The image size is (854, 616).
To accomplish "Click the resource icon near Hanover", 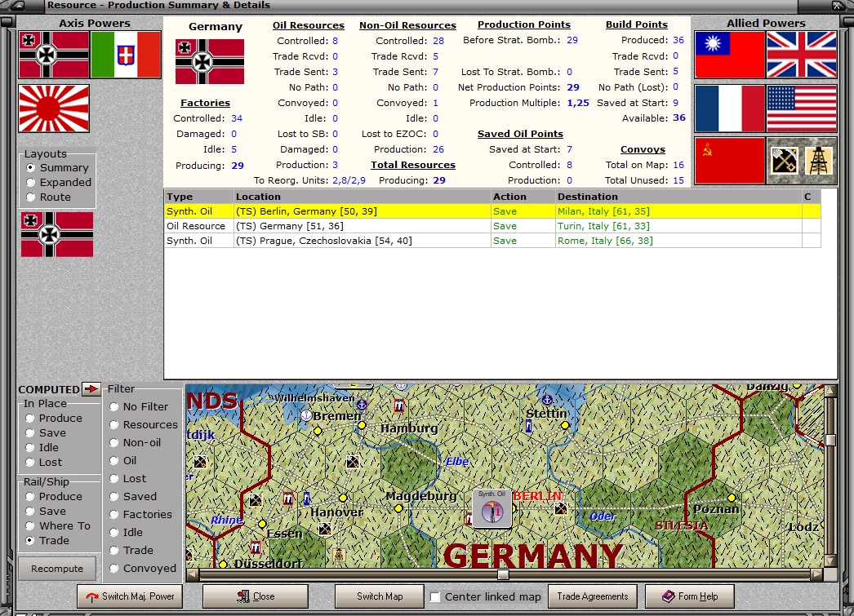I will click(x=325, y=529).
